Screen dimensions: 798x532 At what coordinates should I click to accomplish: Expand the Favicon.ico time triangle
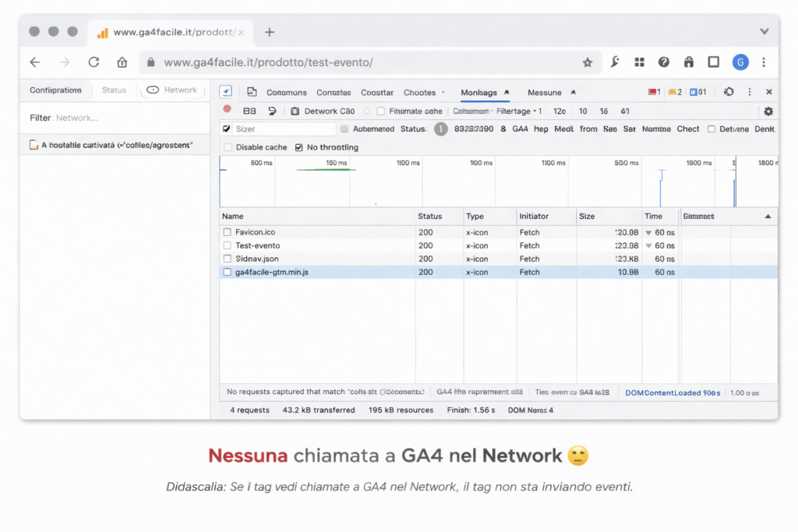click(648, 232)
